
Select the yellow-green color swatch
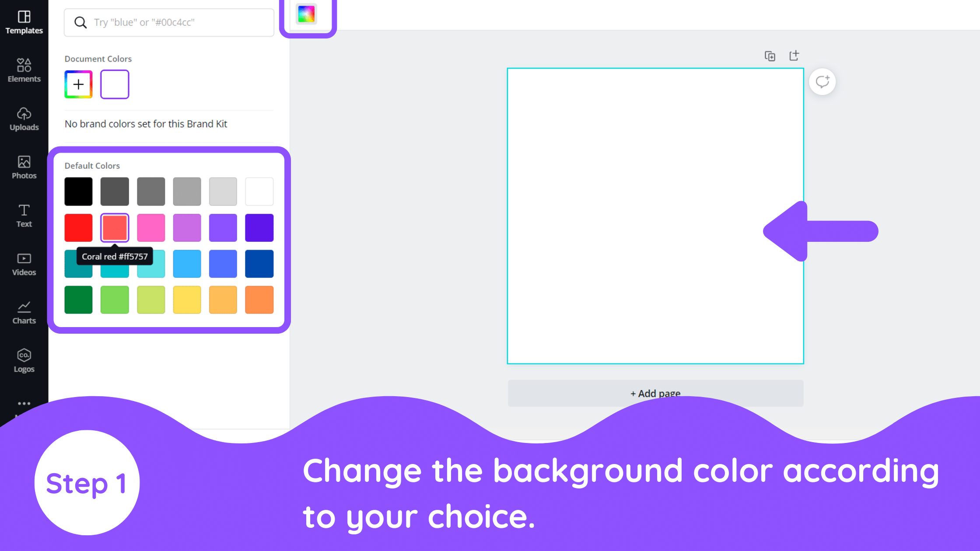[x=151, y=300]
